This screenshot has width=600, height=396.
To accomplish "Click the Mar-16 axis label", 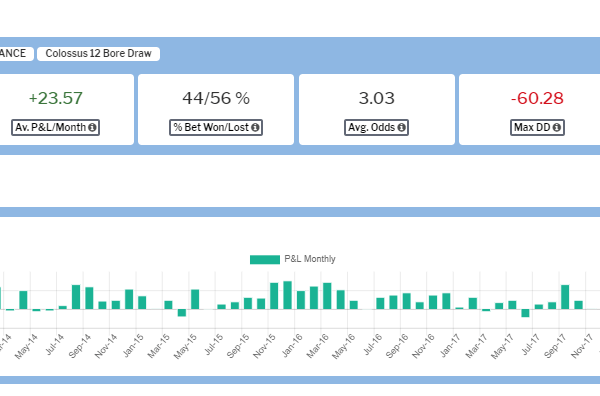I will click(318, 346).
